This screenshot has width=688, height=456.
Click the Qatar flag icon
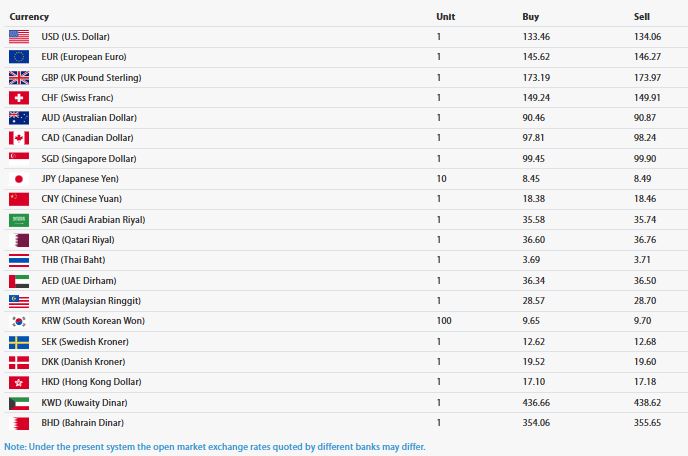(19, 240)
